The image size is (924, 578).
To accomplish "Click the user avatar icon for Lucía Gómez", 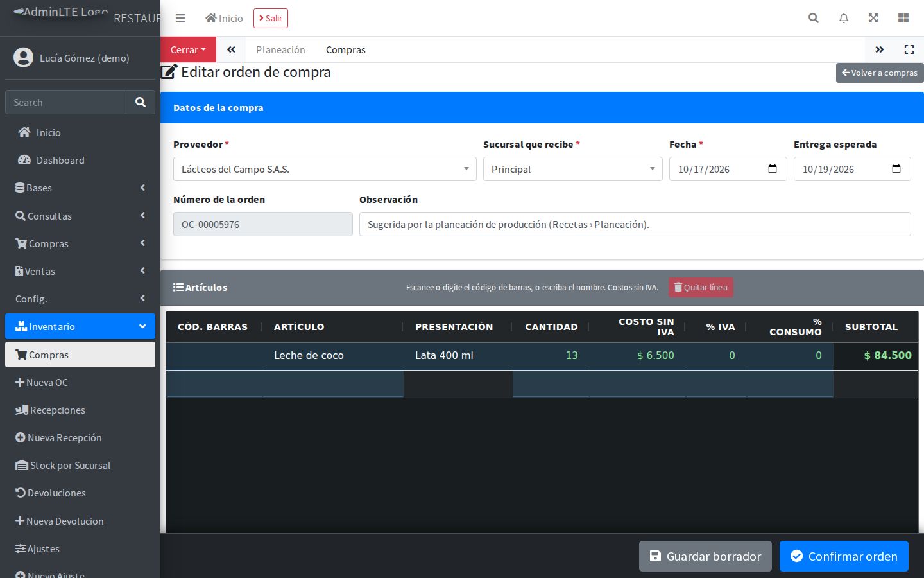I will 23,58.
